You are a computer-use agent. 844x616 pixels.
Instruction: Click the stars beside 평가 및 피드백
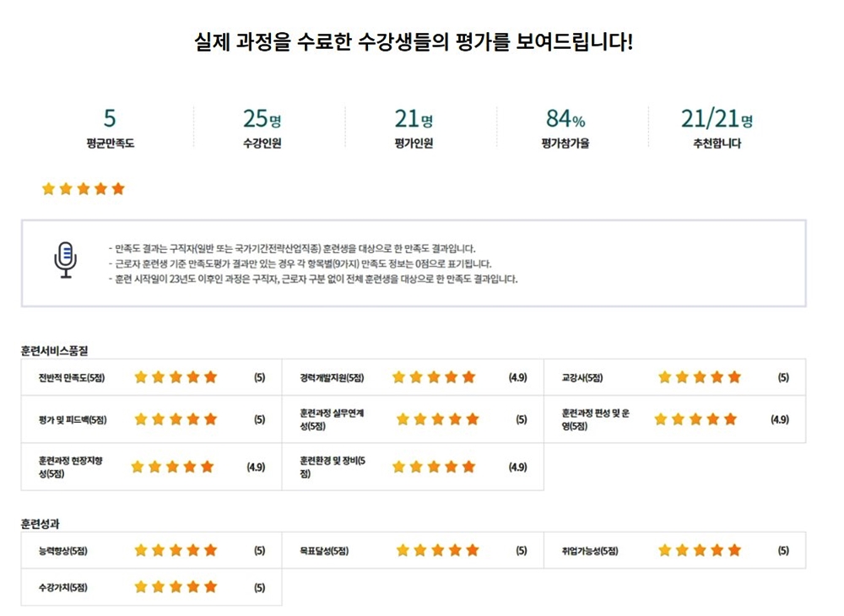click(x=176, y=419)
